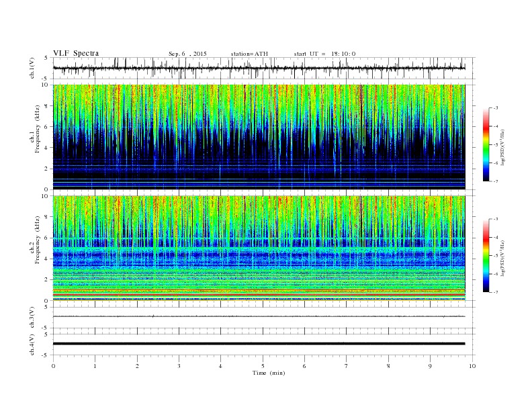The width and height of the screenshot is (532, 411).
Task: Click the thick ch.4 voltage waveform band
Action: [259, 344]
